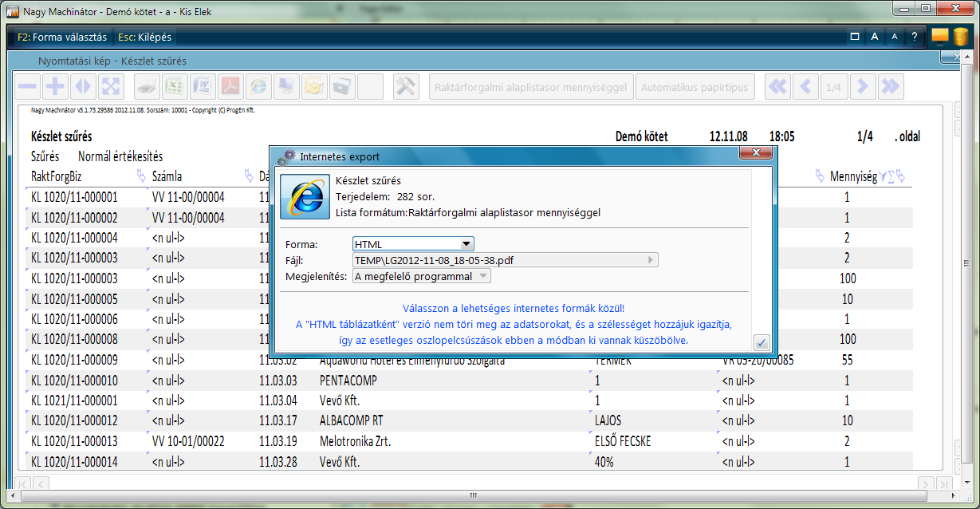This screenshot has width=980, height=509.
Task: Open help with the question mark icon
Action: point(915,37)
